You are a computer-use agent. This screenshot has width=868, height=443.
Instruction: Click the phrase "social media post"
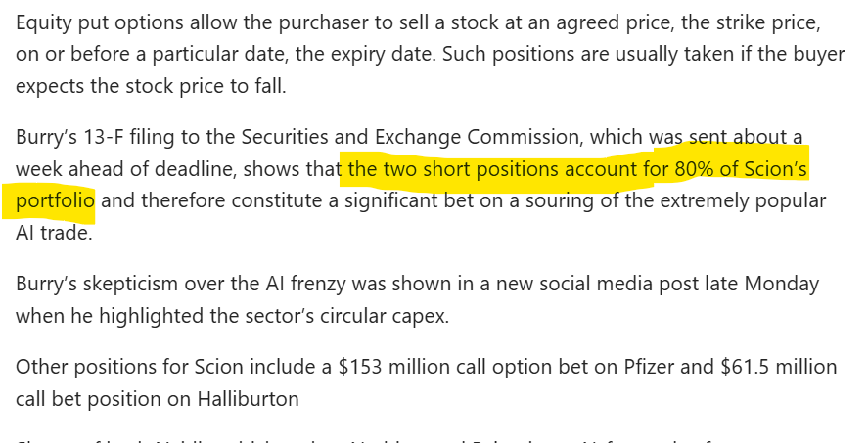[584, 285]
